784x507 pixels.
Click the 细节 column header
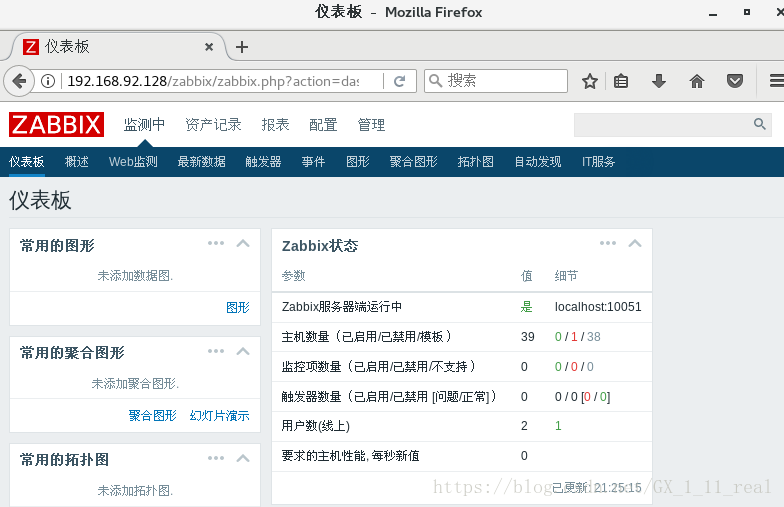point(566,276)
